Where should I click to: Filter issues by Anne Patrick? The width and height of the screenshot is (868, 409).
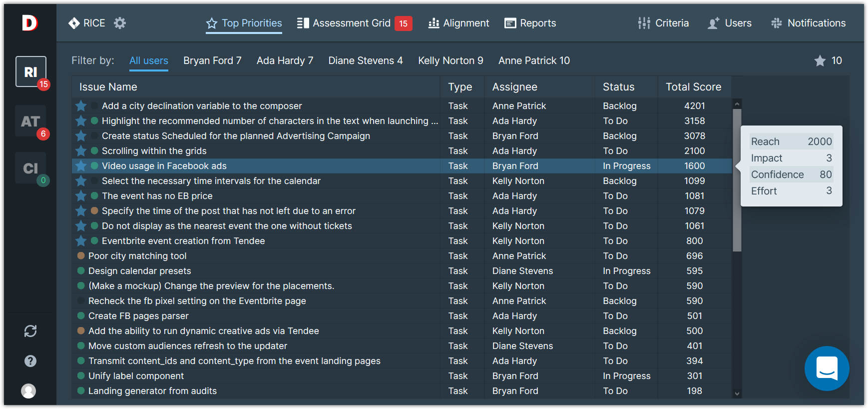pos(534,60)
